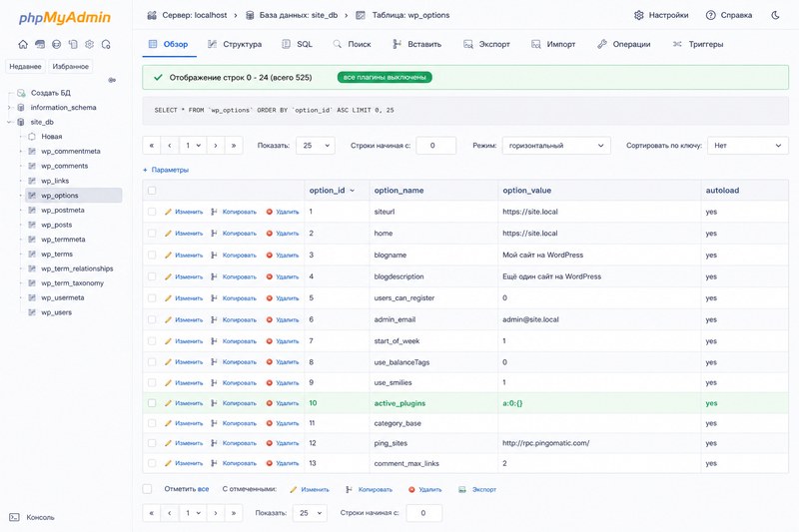Click copy icon for blogname row
Viewport: 799px width, 532px height.
coord(214,256)
